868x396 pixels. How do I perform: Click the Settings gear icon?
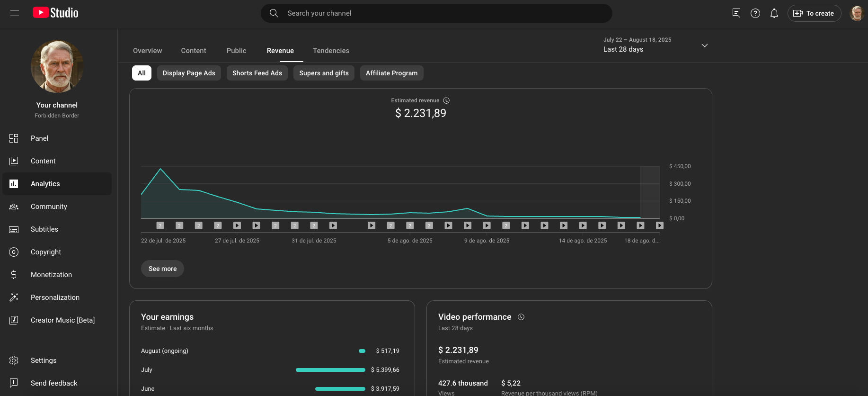tap(14, 360)
